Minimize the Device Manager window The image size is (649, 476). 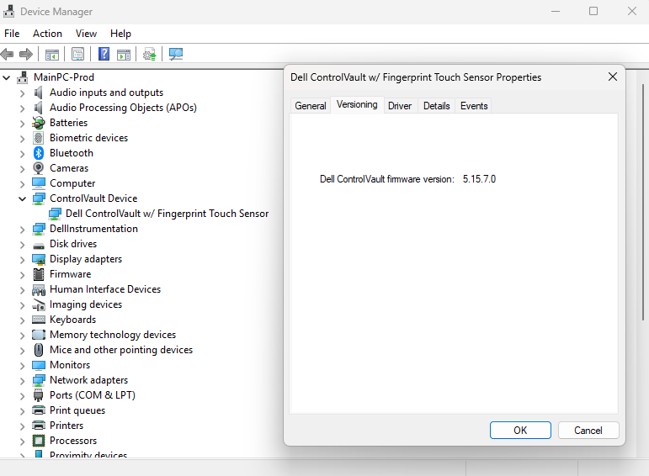[x=556, y=11]
